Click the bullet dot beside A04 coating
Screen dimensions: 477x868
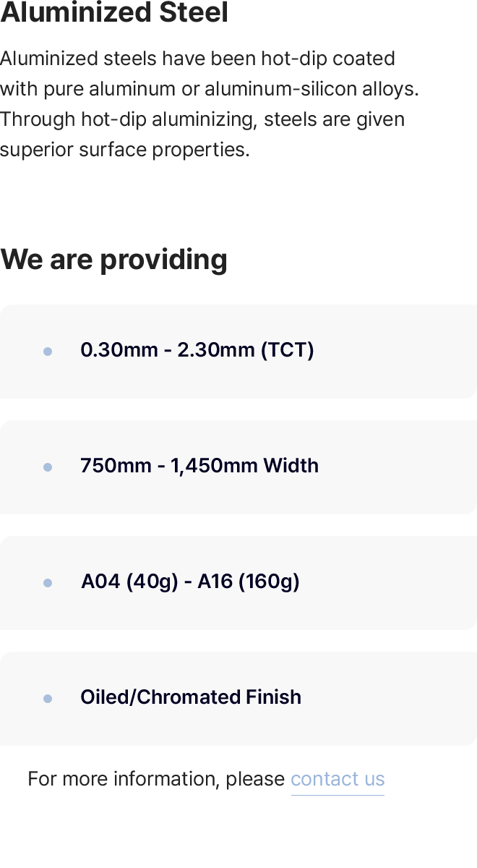pos(48,583)
